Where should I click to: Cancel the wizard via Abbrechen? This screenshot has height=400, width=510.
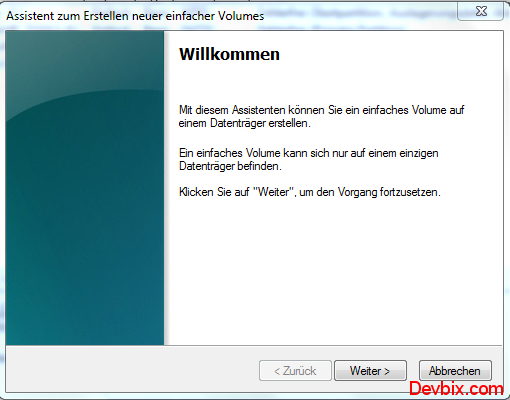pyautogui.click(x=455, y=370)
